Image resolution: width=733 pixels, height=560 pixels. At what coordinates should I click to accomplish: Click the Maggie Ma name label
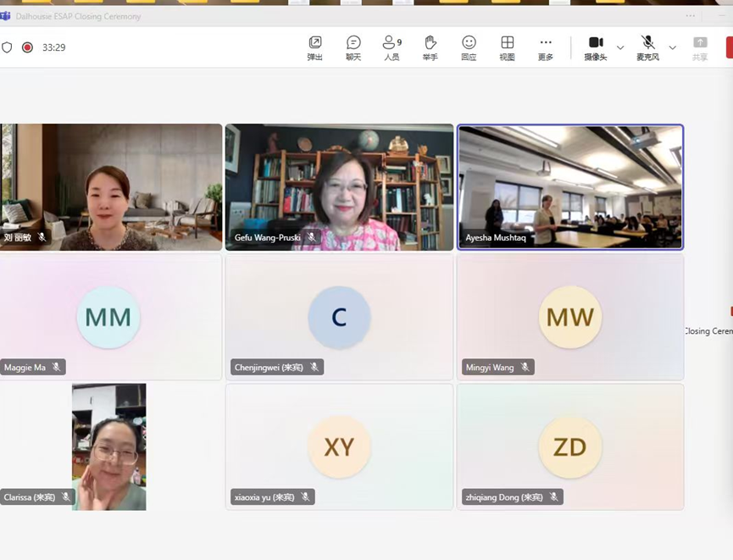25,367
